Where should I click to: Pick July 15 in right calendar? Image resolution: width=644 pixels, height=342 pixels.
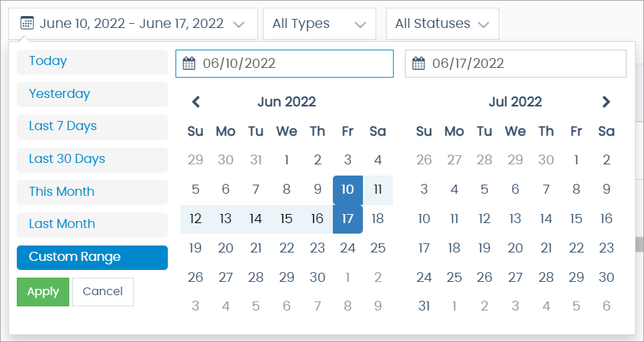[576, 218]
